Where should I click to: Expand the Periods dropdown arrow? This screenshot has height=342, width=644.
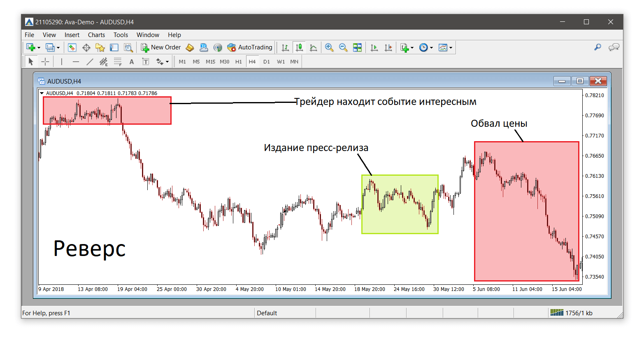(431, 48)
